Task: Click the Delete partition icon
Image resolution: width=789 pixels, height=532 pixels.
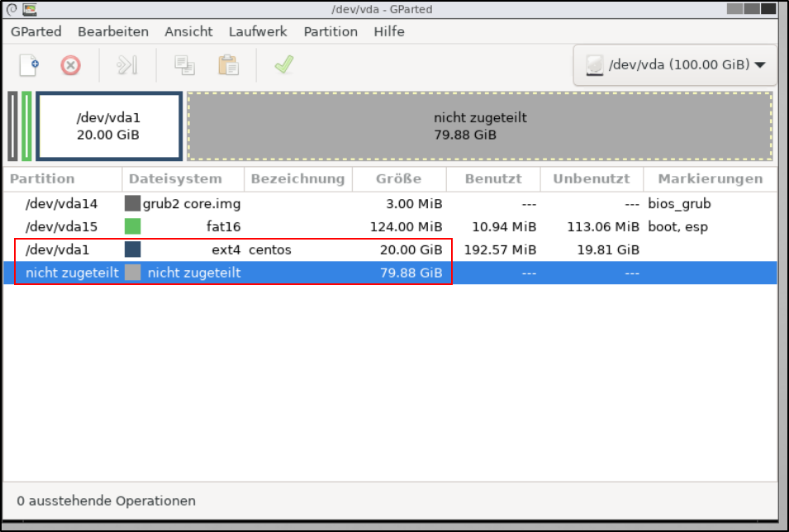Action: point(71,64)
